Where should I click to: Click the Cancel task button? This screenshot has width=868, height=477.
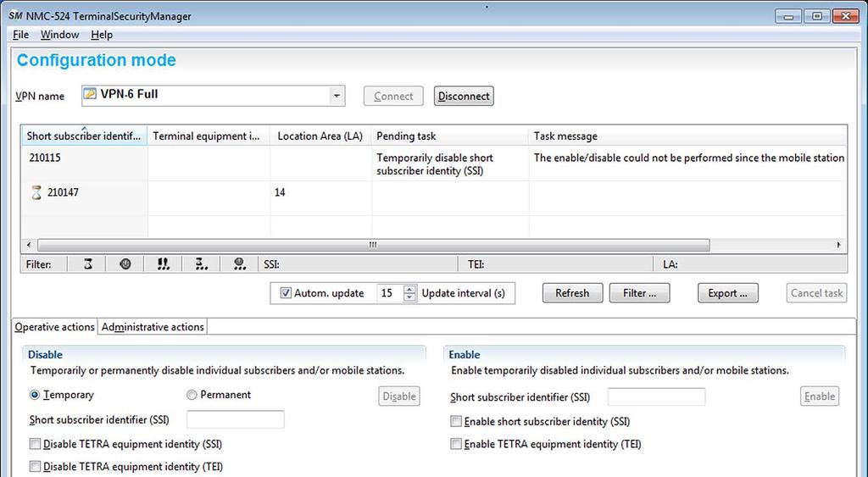tap(816, 293)
